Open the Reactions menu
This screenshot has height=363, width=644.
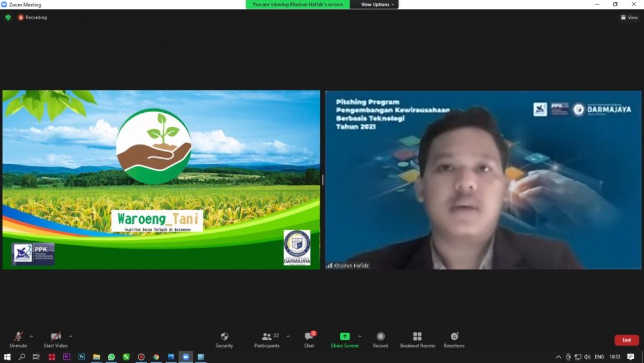click(454, 340)
